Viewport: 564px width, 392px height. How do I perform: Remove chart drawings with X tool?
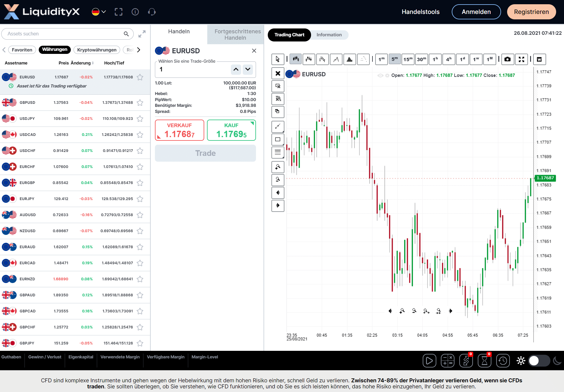click(278, 74)
